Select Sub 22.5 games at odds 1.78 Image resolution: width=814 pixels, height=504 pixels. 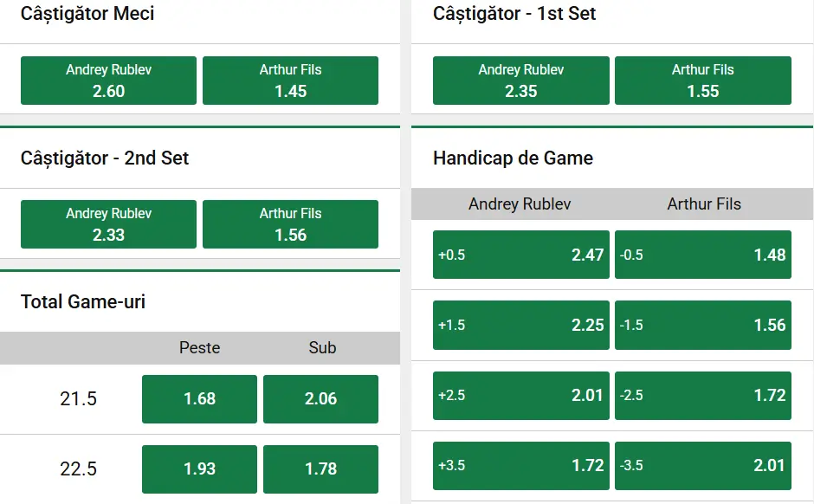click(x=320, y=468)
